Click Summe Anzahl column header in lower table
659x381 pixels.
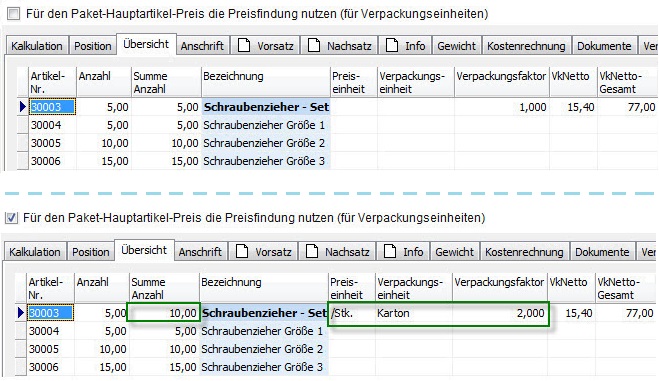click(164, 288)
